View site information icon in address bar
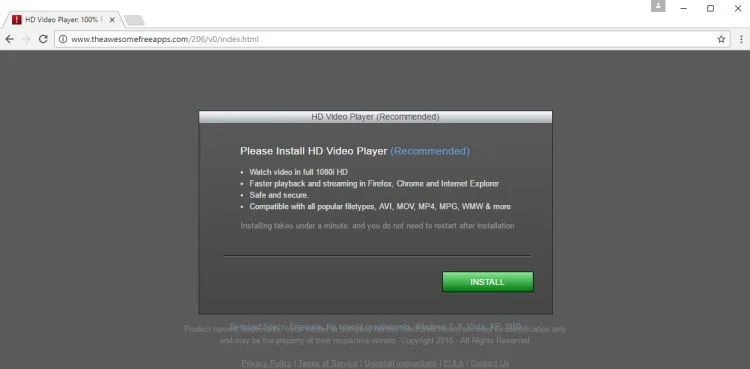Image resolution: width=750 pixels, height=369 pixels. click(x=63, y=39)
